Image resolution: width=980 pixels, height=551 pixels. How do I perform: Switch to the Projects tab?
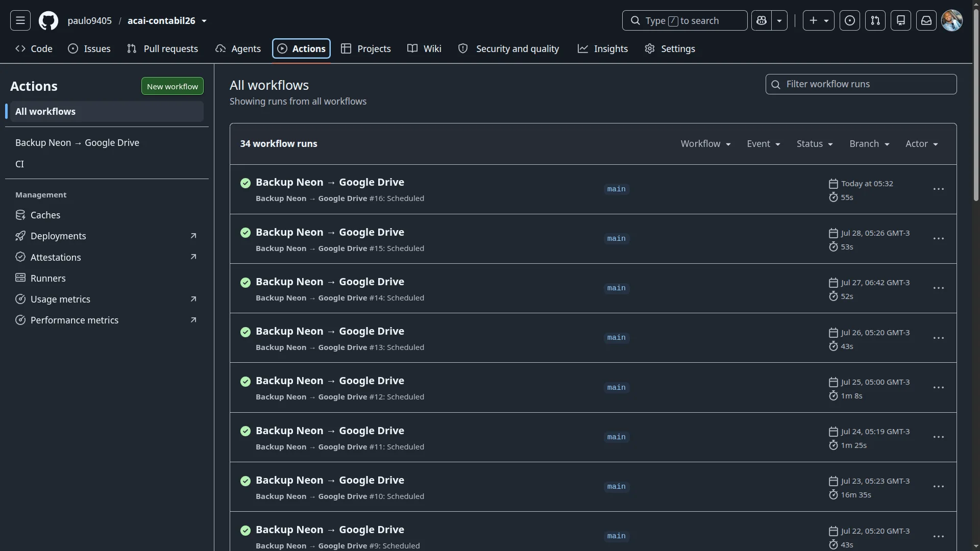coord(366,48)
